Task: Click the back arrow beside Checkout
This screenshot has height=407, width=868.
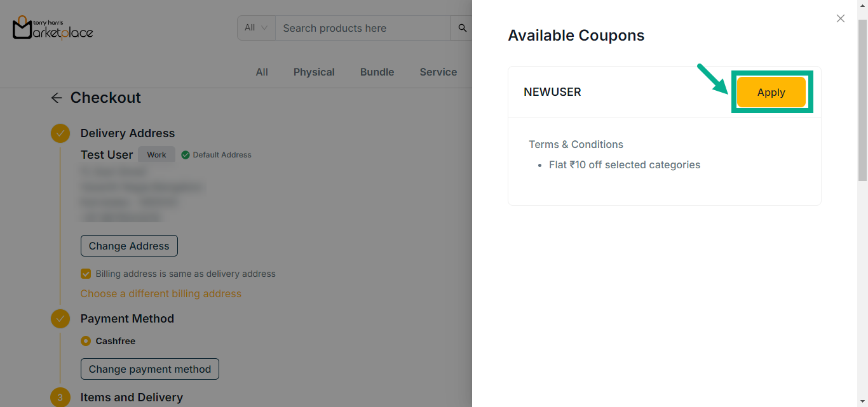Action: pos(57,98)
